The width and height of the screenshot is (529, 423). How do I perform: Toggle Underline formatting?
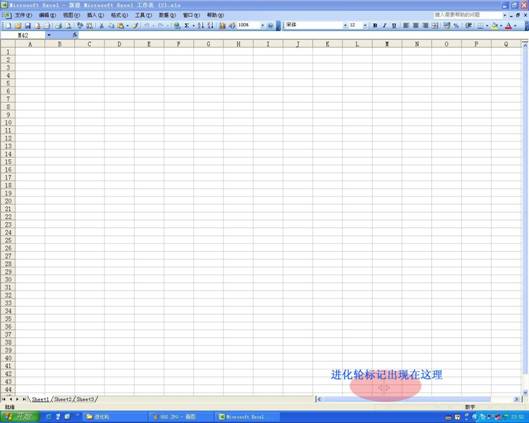coord(394,26)
